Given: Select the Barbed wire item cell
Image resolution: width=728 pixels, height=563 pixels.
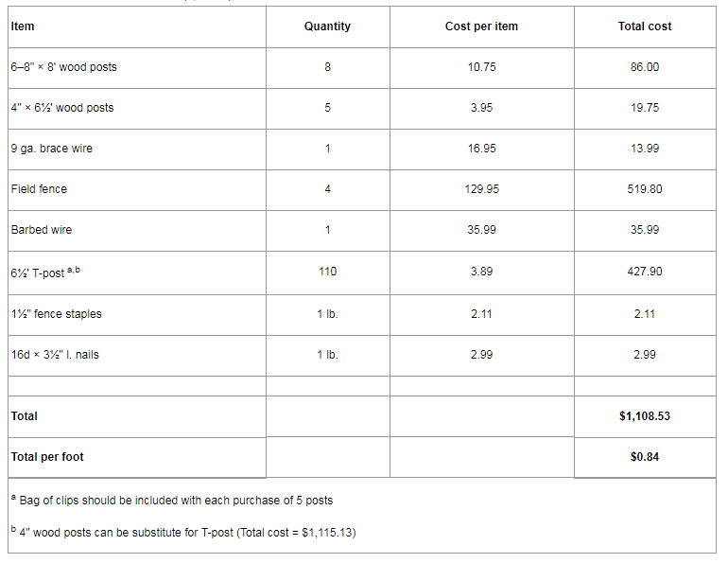Looking at the screenshot, I should [x=42, y=230].
